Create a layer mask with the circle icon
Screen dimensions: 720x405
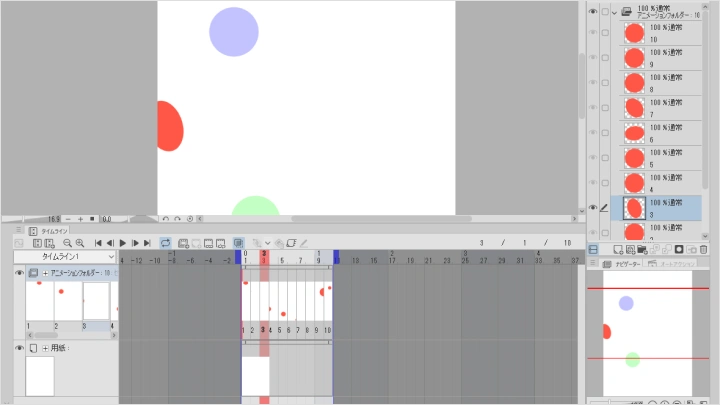679,249
